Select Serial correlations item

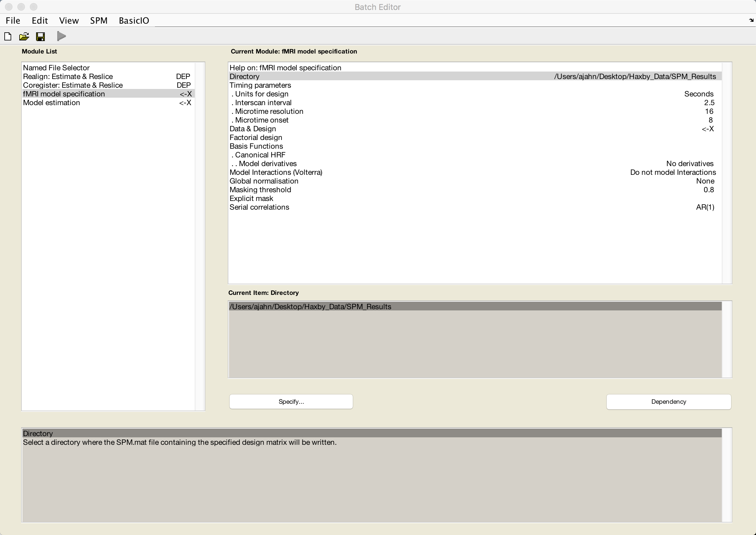[475, 207]
